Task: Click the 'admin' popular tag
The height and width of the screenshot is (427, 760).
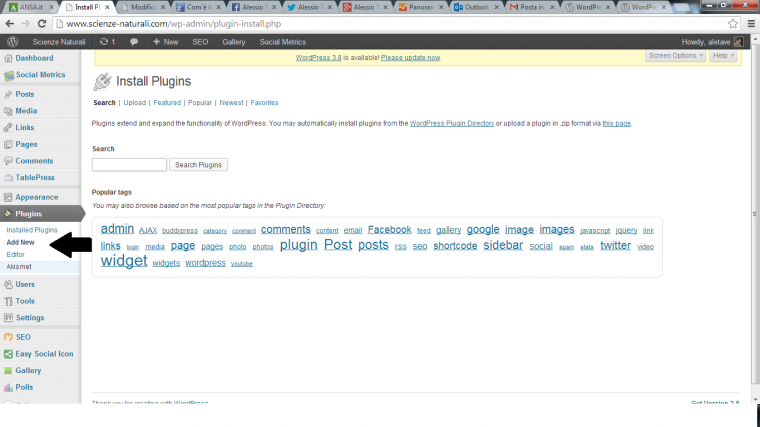Action: coord(117,229)
